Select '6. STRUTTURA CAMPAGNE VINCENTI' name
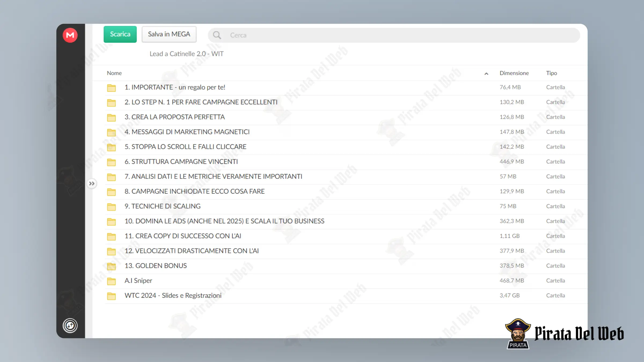Screen dimensions: 644x362 tap(181, 162)
